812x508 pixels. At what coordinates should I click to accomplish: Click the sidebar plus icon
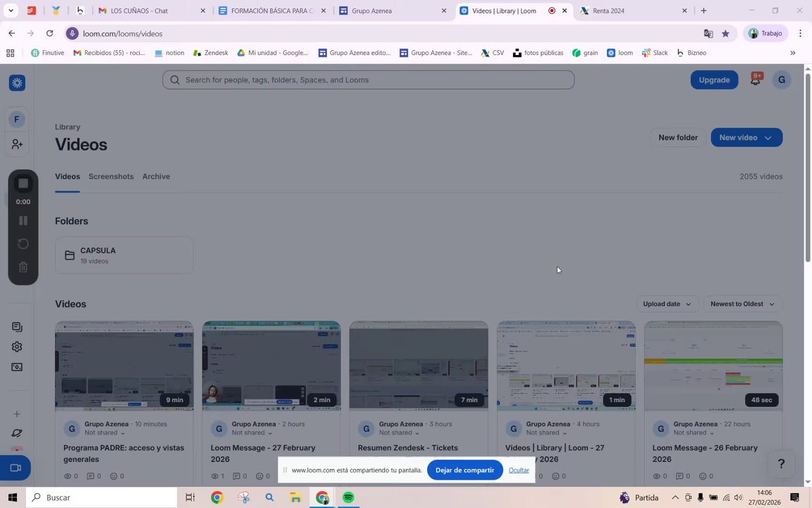click(x=17, y=413)
